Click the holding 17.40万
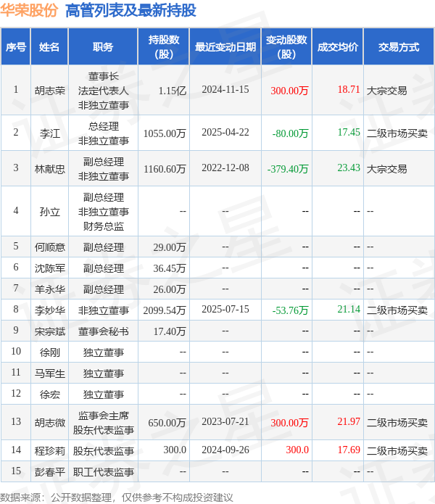The height and width of the screenshot is (504, 435). pos(170,331)
